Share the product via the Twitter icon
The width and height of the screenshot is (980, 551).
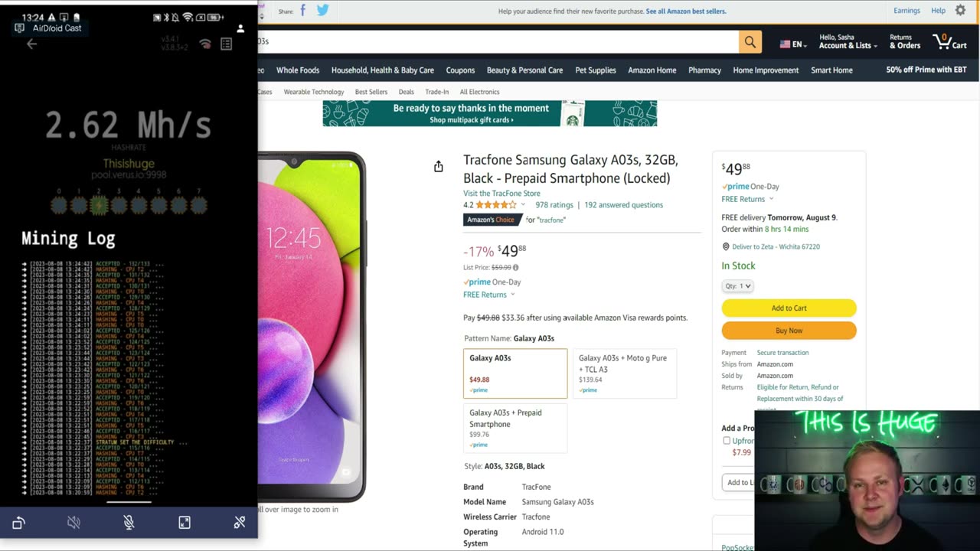[322, 11]
